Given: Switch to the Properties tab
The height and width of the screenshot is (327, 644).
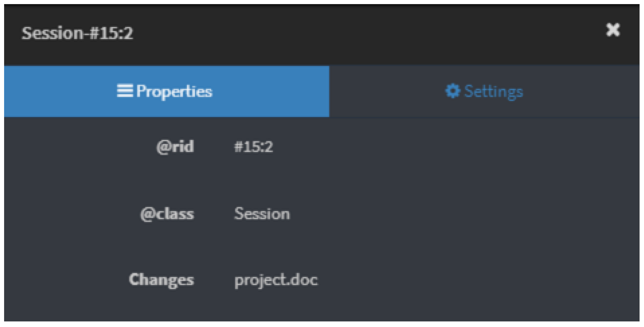Looking at the screenshot, I should point(166,91).
